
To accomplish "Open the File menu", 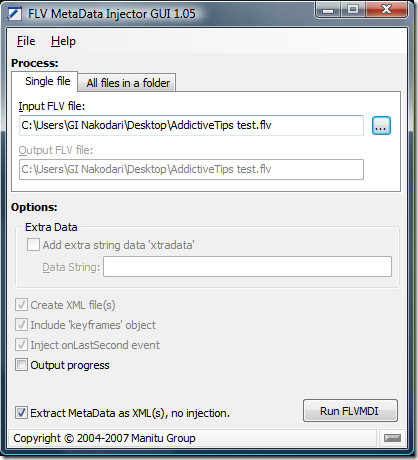I will coord(26,41).
